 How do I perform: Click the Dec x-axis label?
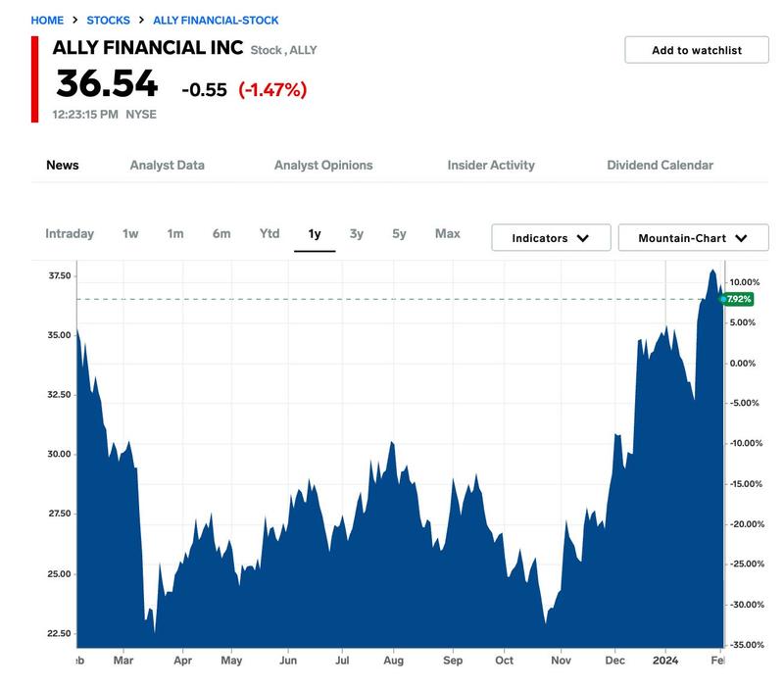[615, 661]
